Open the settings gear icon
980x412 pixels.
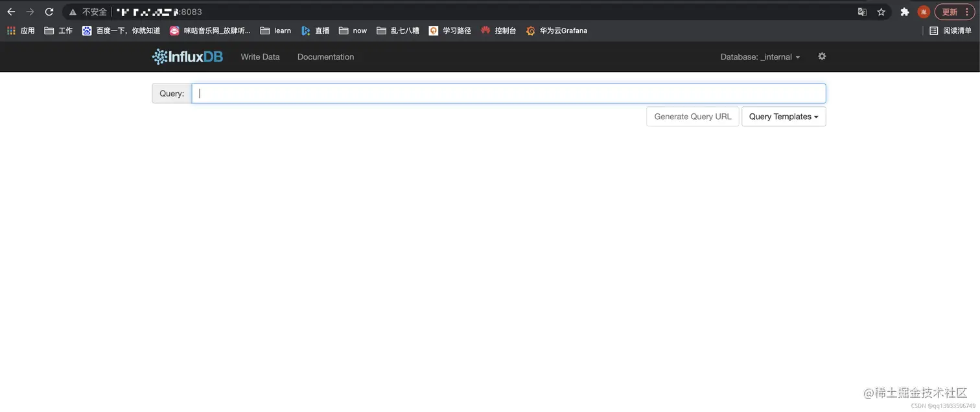[822, 56]
